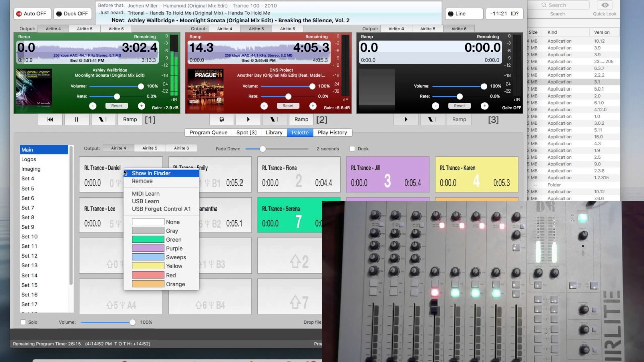Decrease rate with minus on player 2
Viewport: 644px width, 362px height.
(x=264, y=106)
